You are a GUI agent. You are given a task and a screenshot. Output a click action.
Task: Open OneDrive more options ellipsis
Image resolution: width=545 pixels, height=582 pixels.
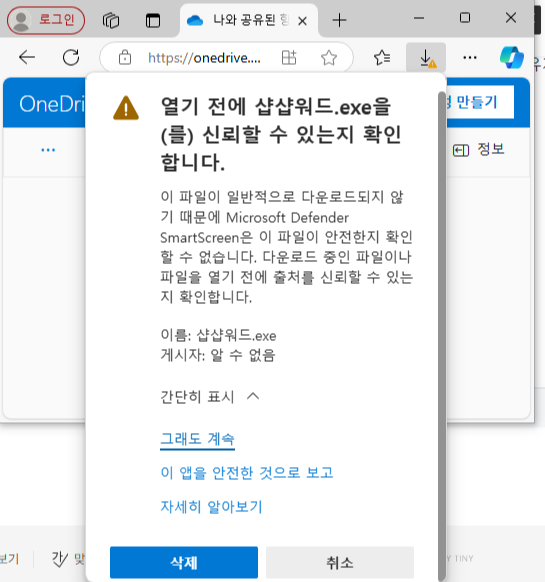[x=48, y=150]
